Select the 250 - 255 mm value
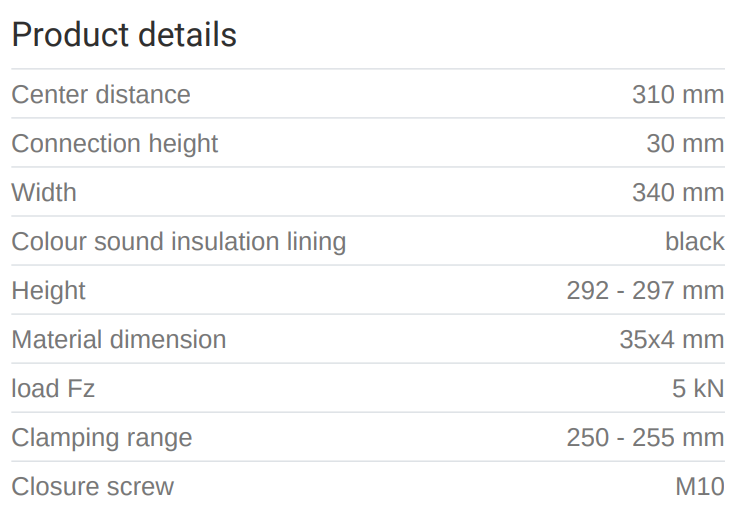This screenshot has width=740, height=508. click(645, 438)
